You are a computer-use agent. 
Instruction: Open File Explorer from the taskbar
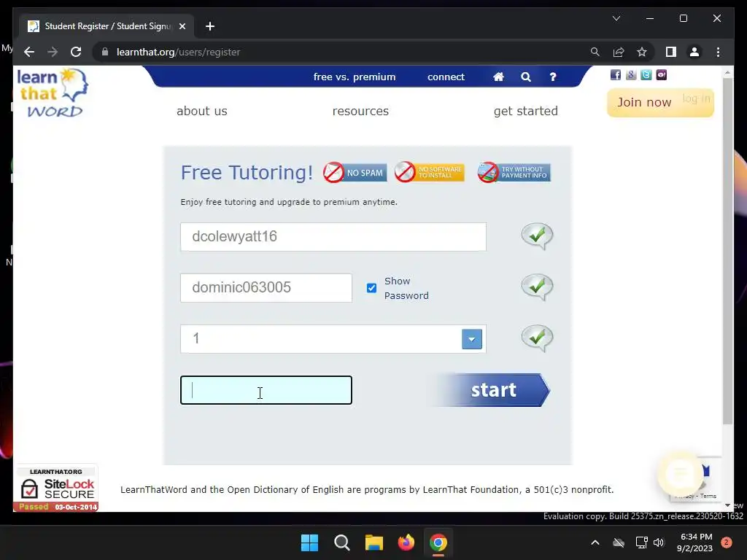coord(374,542)
